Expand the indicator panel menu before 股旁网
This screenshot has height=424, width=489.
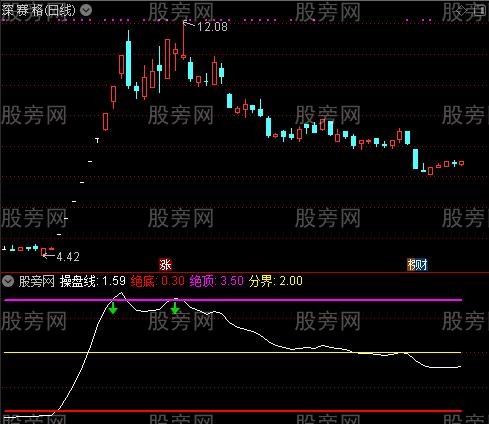8,281
